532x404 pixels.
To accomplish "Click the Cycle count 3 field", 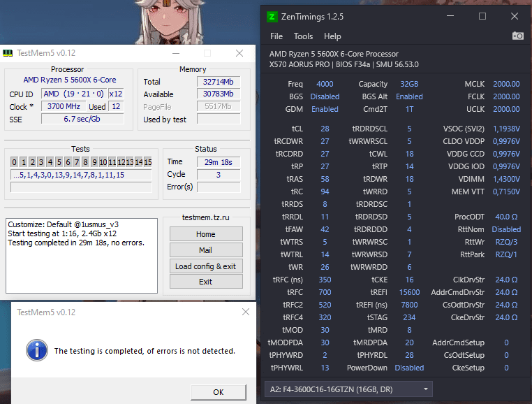I will pos(219,175).
